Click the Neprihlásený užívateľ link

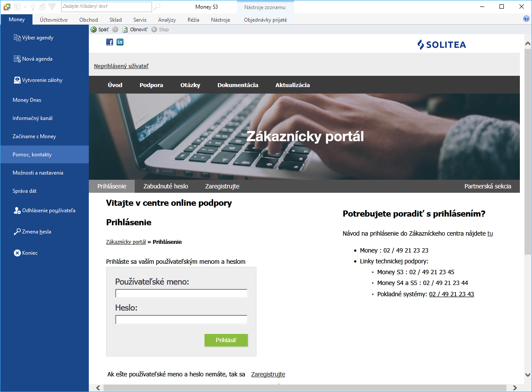click(x=121, y=66)
